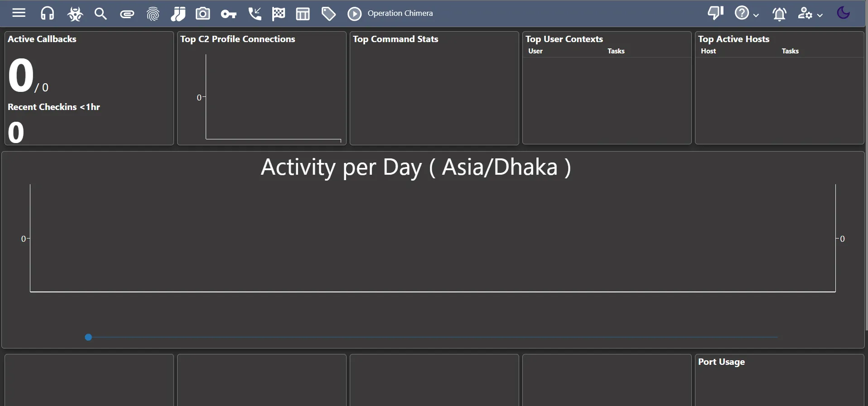The image size is (868, 406).
Task: Click Top User Contexts heading
Action: pyautogui.click(x=564, y=39)
